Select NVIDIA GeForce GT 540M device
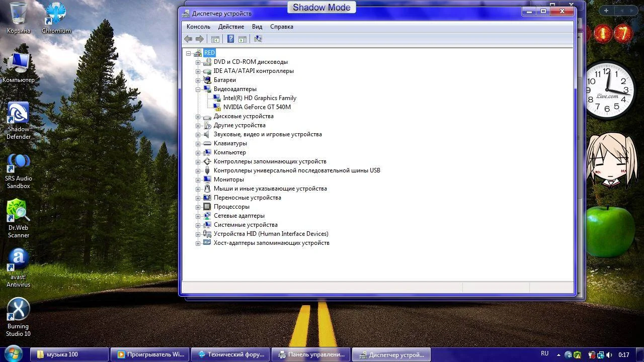Image resolution: width=644 pixels, height=362 pixels. pos(257,107)
